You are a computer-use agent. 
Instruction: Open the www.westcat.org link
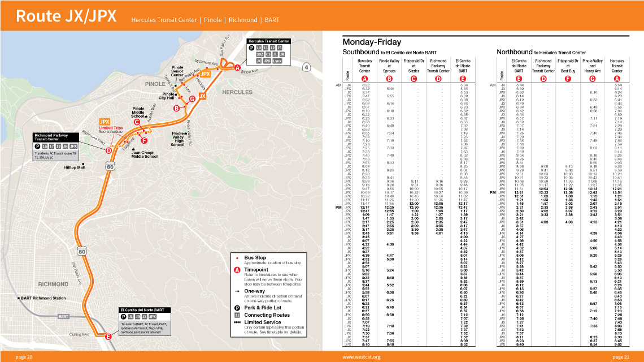(x=359, y=357)
